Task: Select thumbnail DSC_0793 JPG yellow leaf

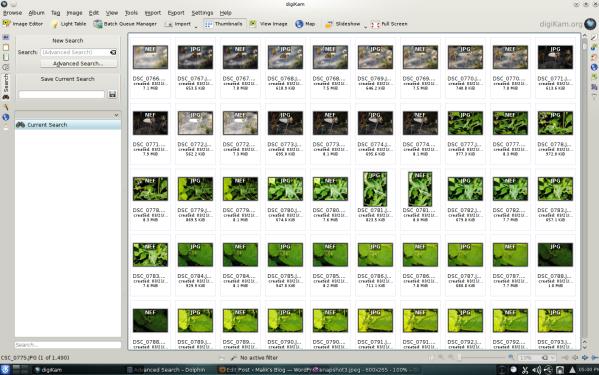Action: pos(555,320)
